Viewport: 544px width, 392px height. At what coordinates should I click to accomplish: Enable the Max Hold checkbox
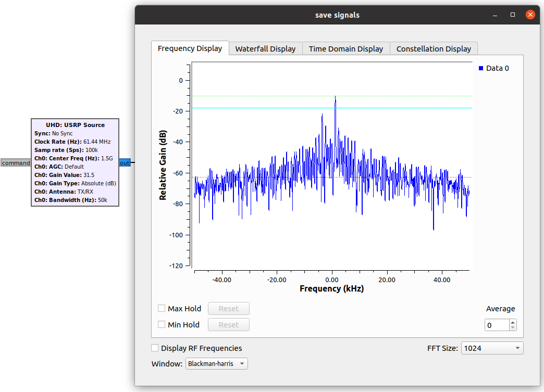[162, 308]
